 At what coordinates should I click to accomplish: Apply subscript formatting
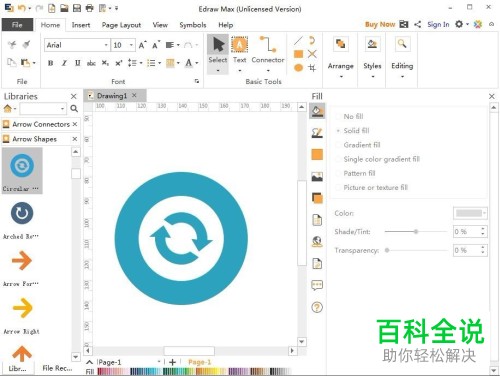105,63
